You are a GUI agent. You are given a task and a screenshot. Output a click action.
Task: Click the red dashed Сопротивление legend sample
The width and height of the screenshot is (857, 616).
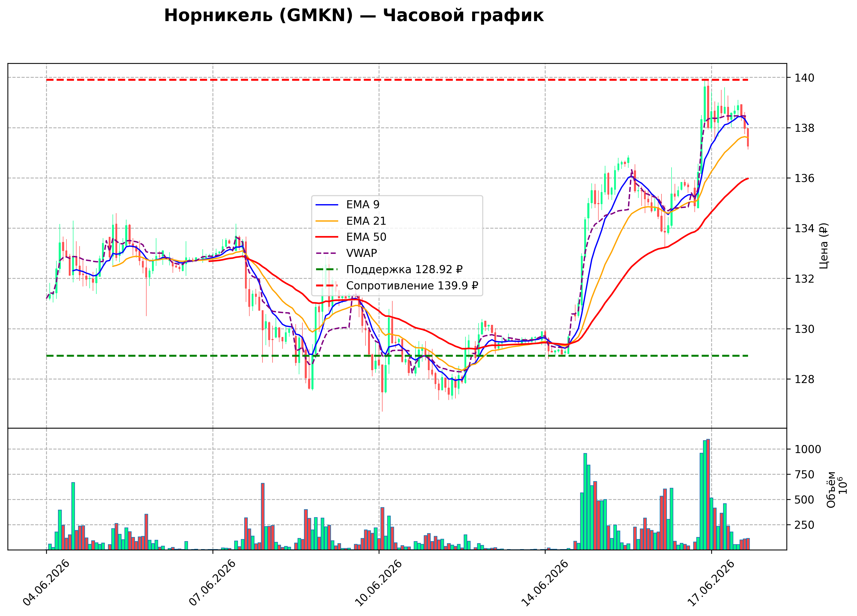click(327, 286)
